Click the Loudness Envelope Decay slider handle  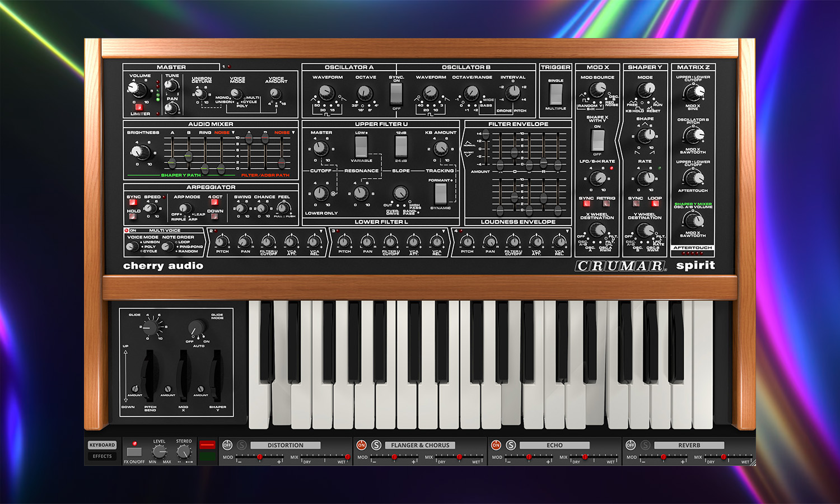coord(515,197)
